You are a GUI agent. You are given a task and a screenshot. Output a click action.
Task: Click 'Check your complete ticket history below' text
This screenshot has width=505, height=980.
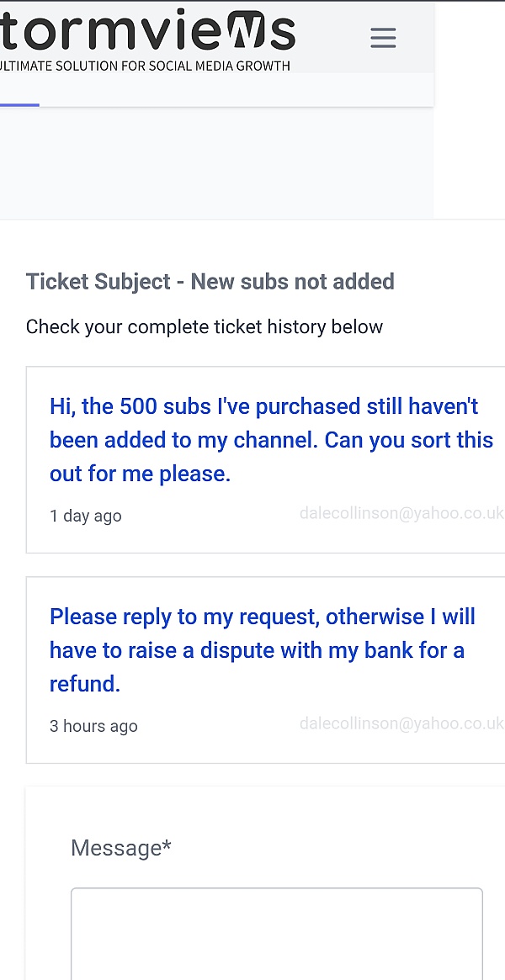(x=205, y=327)
